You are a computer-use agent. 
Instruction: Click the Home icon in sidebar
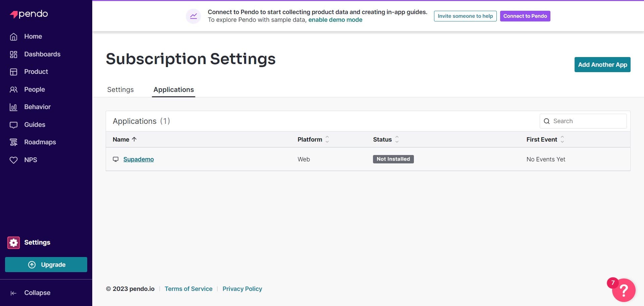click(13, 37)
